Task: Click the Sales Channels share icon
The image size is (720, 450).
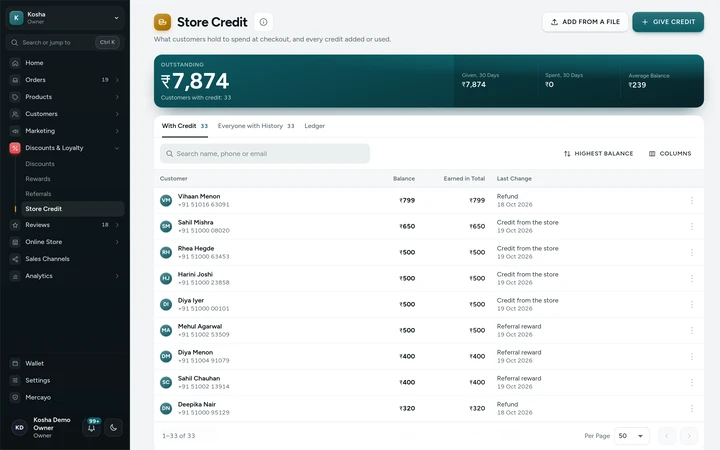Action: point(15,259)
